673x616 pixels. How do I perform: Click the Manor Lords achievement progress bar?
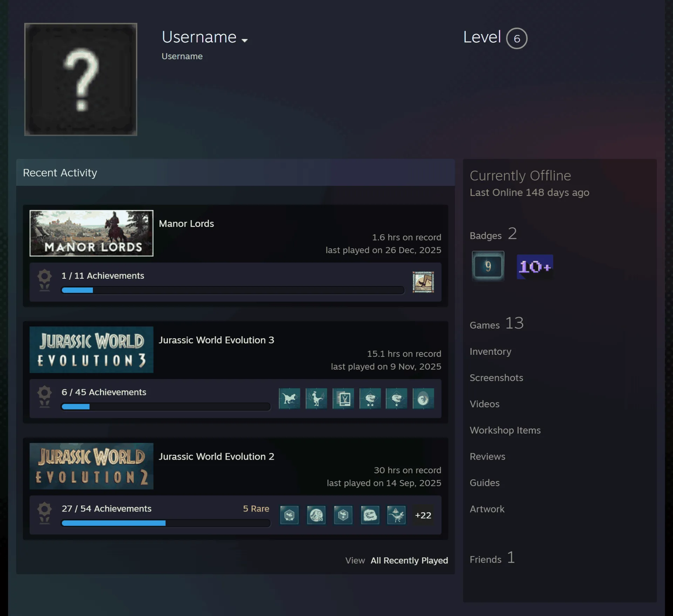[x=233, y=290]
